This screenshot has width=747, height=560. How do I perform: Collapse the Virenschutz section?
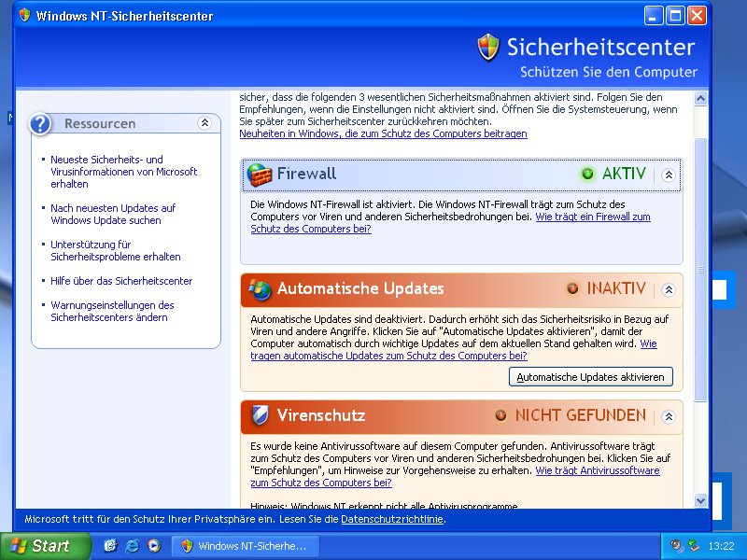pos(669,416)
